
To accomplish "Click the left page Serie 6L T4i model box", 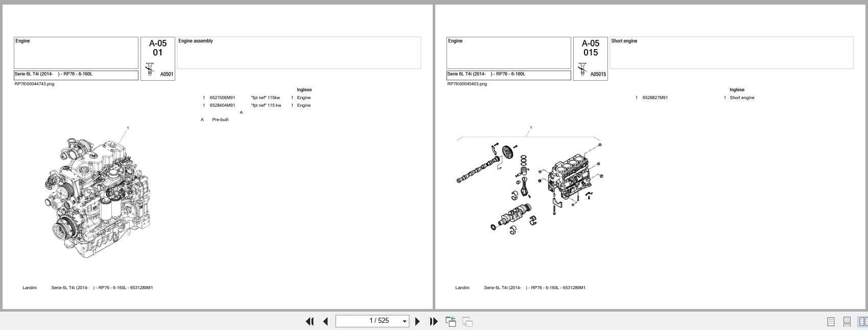I will (76, 75).
